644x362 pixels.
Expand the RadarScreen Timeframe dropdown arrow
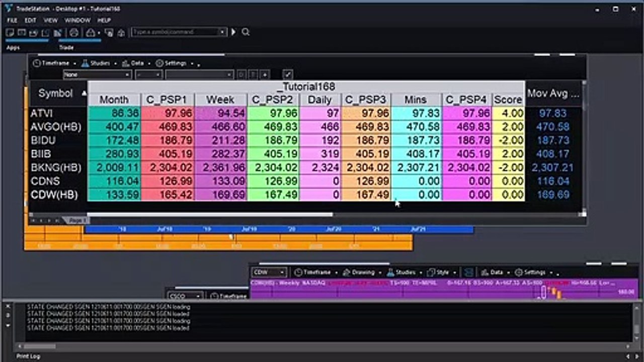[x=74, y=64]
